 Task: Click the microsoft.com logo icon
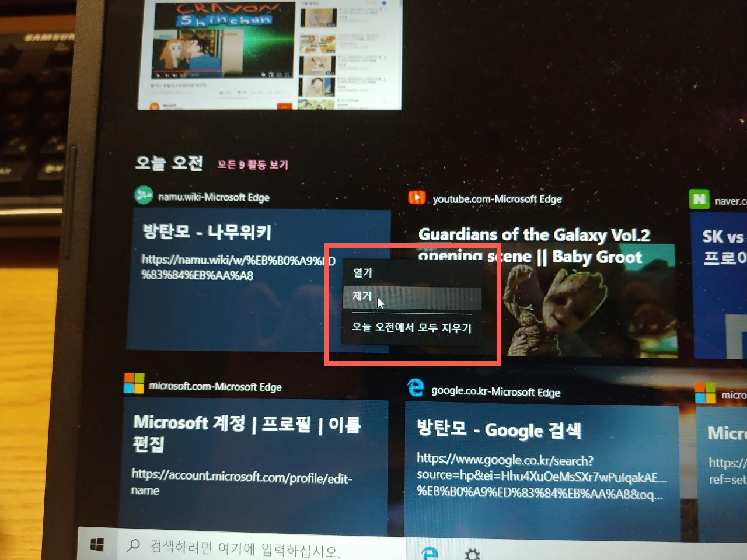click(x=134, y=383)
